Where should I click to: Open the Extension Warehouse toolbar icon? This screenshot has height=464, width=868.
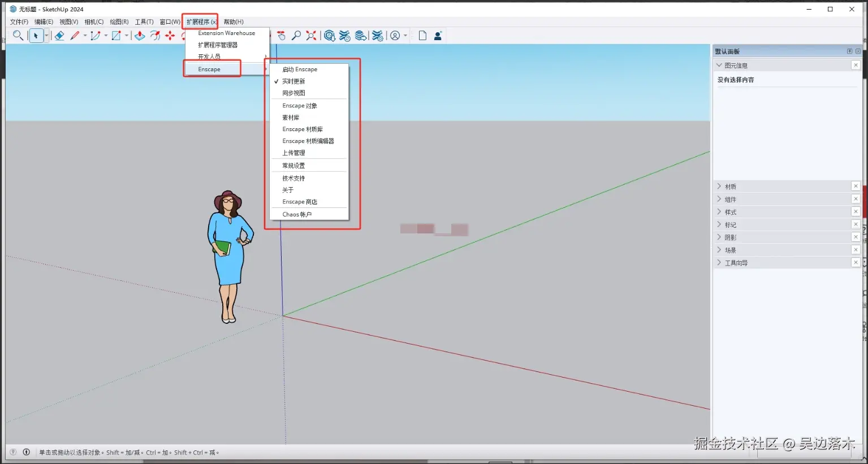[x=345, y=36]
